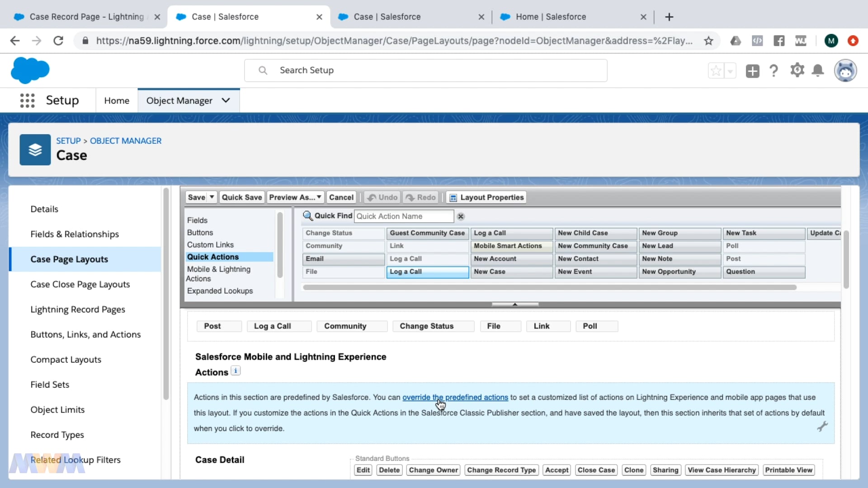
Task: Bookmark page with the Chrome star icon
Action: coord(708,41)
